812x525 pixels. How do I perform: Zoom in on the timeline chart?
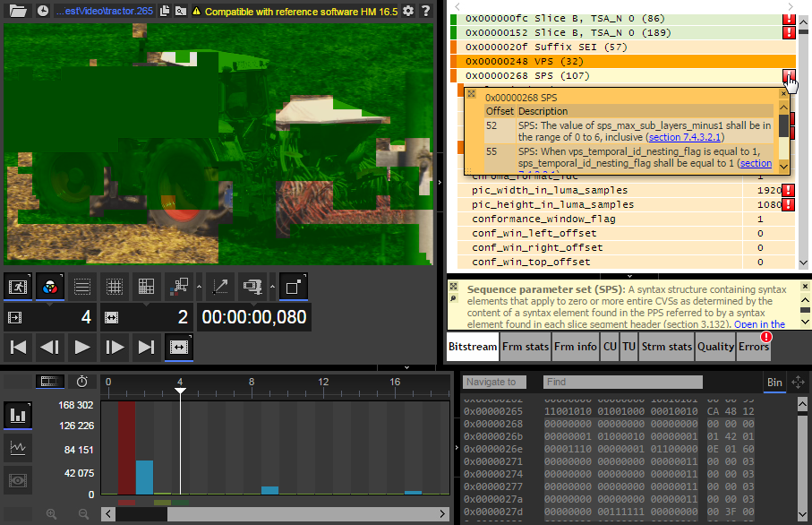pos(51,514)
